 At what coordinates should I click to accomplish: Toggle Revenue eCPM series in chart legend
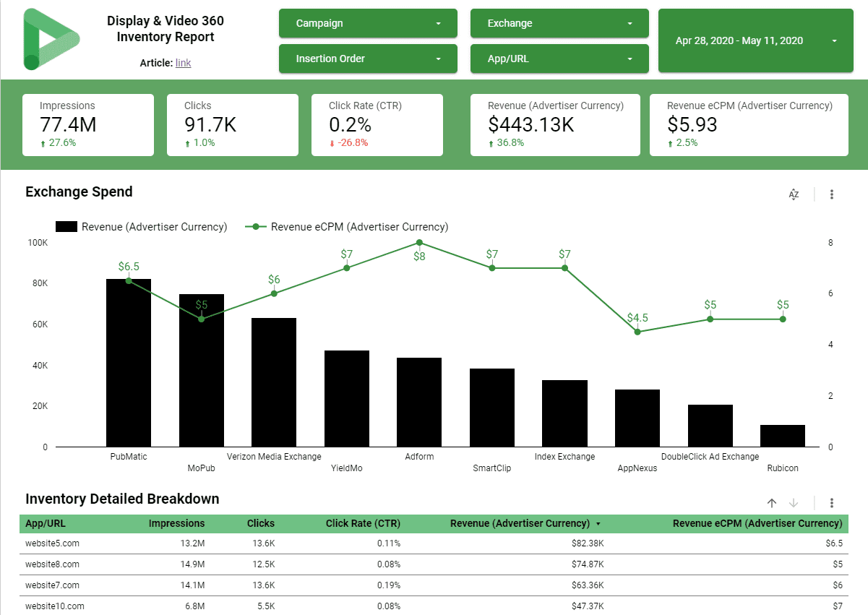pyautogui.click(x=347, y=227)
